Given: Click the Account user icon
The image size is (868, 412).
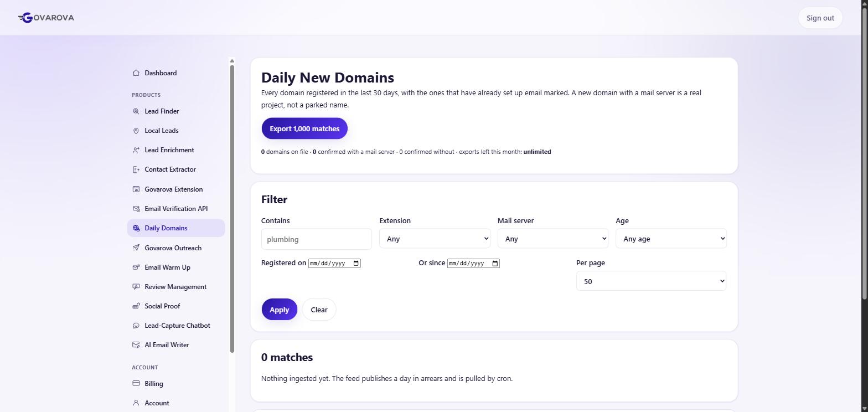Looking at the screenshot, I should tap(136, 403).
